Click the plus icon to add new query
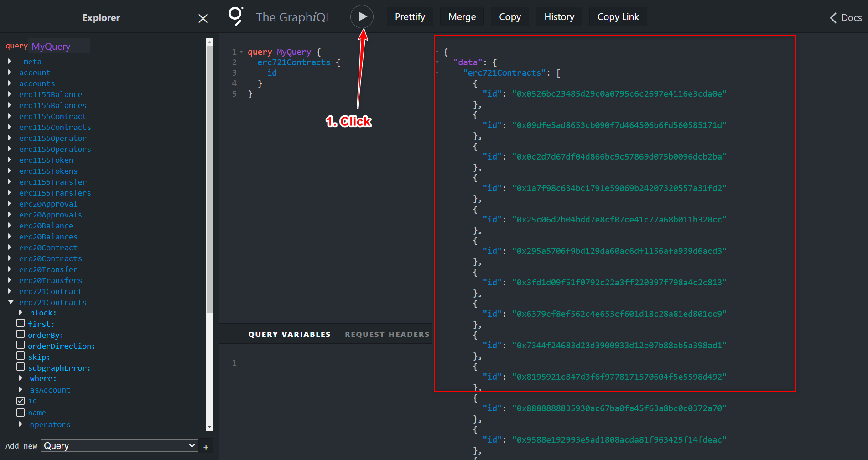 point(206,447)
